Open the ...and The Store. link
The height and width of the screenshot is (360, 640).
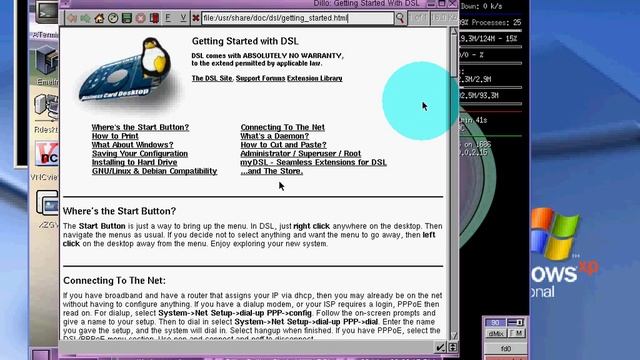(x=272, y=171)
